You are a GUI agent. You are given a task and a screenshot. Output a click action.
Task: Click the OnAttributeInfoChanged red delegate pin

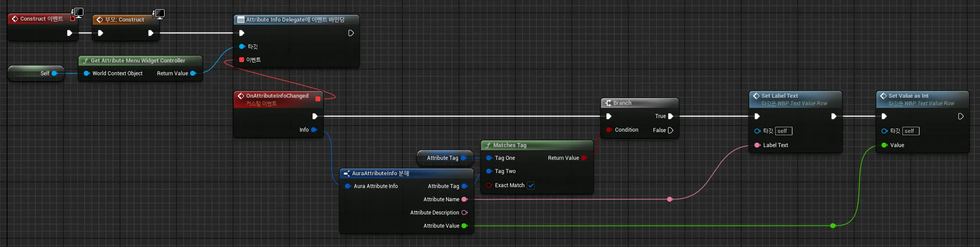[318, 99]
